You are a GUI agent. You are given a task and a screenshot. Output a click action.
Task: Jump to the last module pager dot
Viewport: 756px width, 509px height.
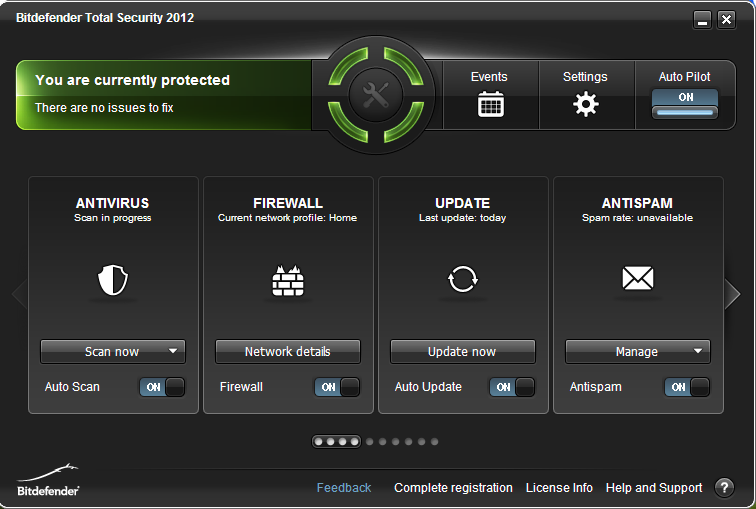(434, 442)
